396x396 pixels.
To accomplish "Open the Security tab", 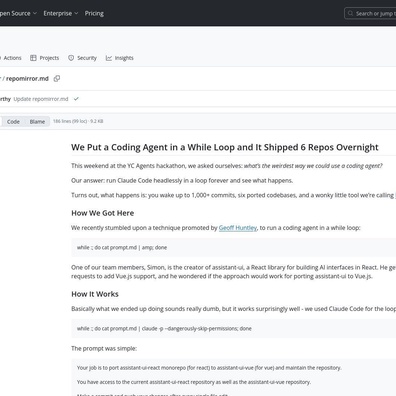I will click(x=82, y=58).
